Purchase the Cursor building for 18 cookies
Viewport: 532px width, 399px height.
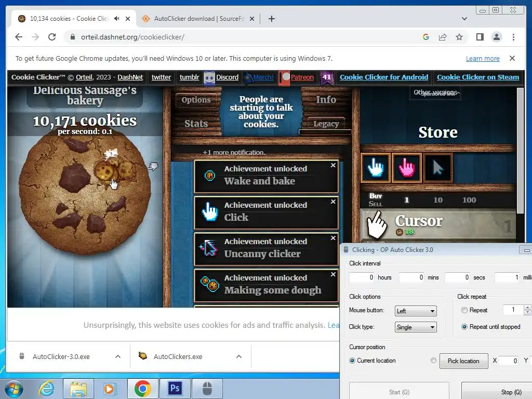tap(437, 225)
